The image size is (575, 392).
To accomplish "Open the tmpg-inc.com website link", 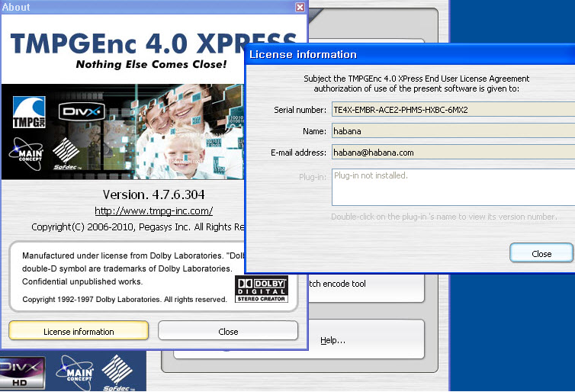I will (x=153, y=210).
